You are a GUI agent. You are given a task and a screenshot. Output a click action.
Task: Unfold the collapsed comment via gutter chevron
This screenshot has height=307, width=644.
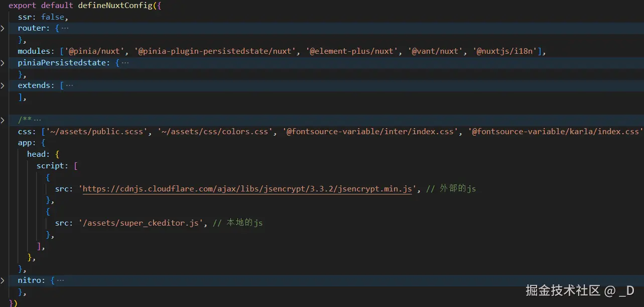pyautogui.click(x=4, y=120)
